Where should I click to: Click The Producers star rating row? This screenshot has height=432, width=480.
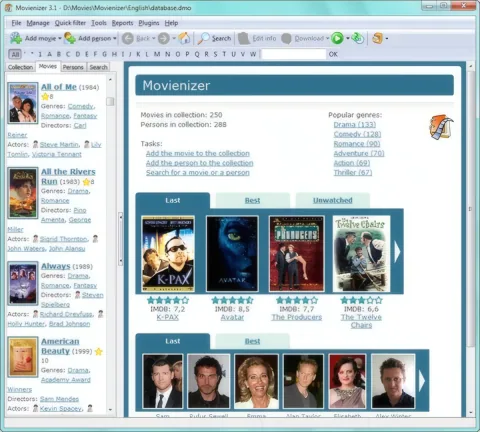coord(297,300)
